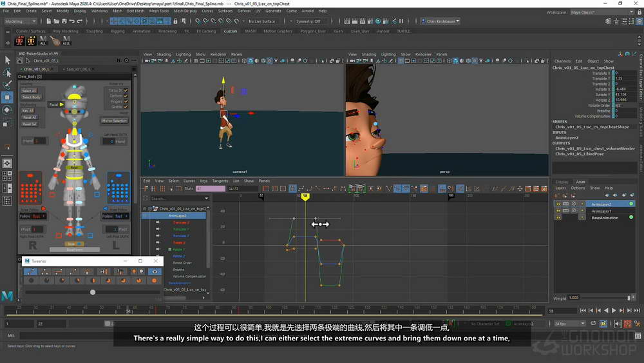Click the Key All button
This screenshot has height=363, width=644.
(x=28, y=111)
